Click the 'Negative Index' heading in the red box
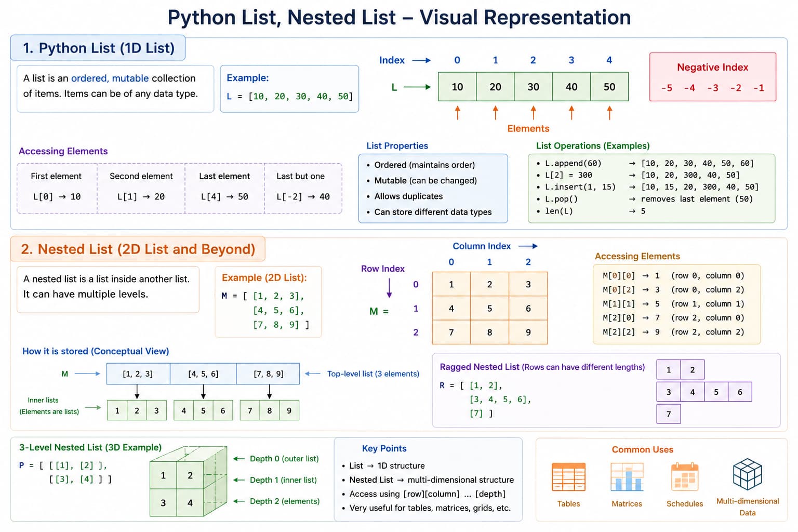This screenshot has height=532, width=798. point(712,67)
